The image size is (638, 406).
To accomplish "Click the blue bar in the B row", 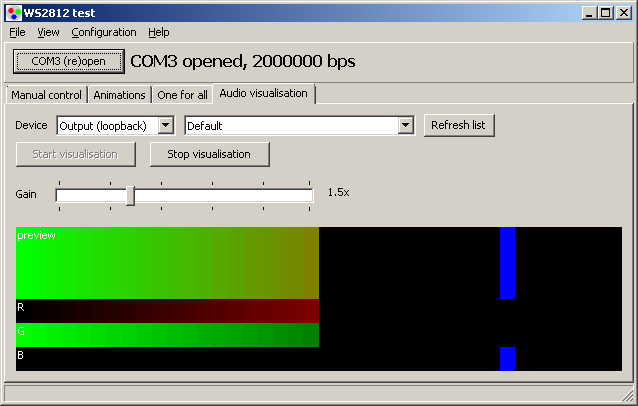I will [507, 359].
